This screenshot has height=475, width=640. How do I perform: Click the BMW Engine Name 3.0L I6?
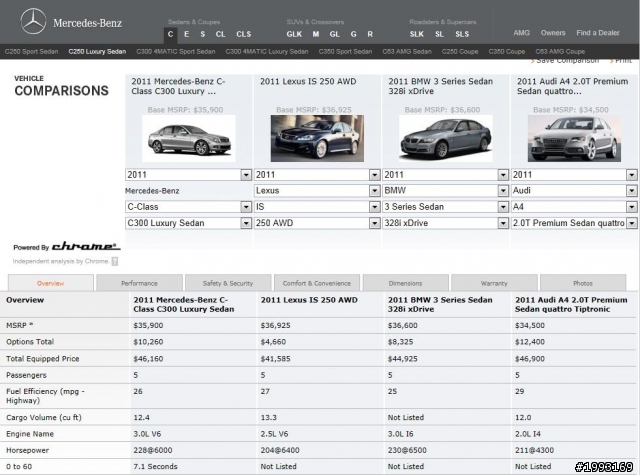click(x=400, y=434)
